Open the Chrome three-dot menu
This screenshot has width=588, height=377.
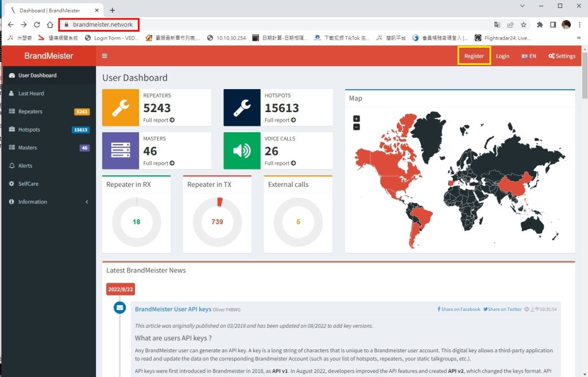tap(580, 24)
